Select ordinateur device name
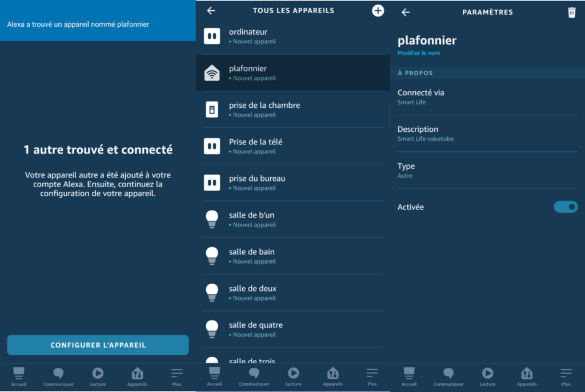This screenshot has width=585, height=392. coord(248,32)
